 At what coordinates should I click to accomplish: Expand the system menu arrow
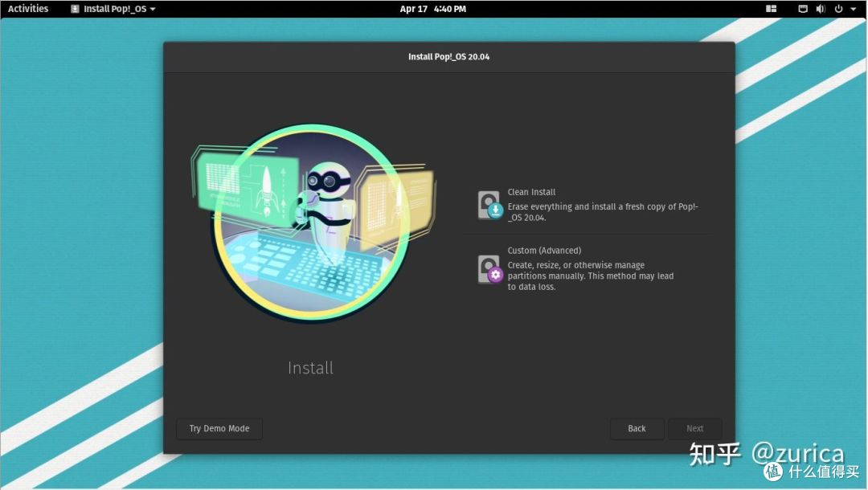(853, 9)
